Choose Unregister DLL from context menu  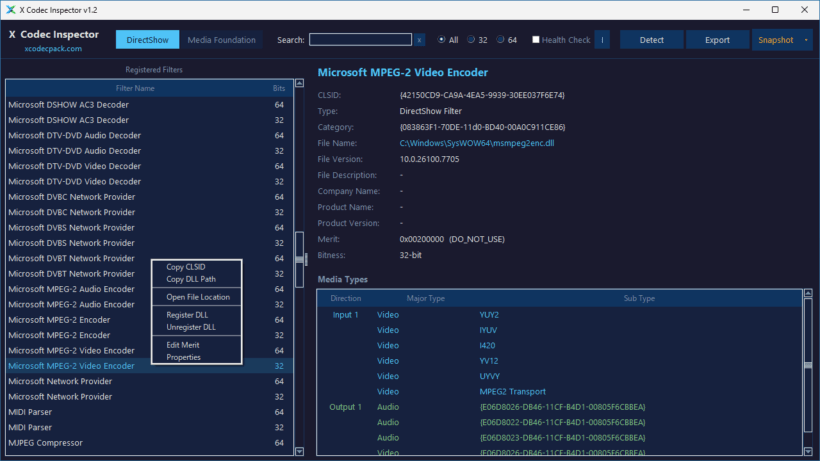pyautogui.click(x=190, y=327)
